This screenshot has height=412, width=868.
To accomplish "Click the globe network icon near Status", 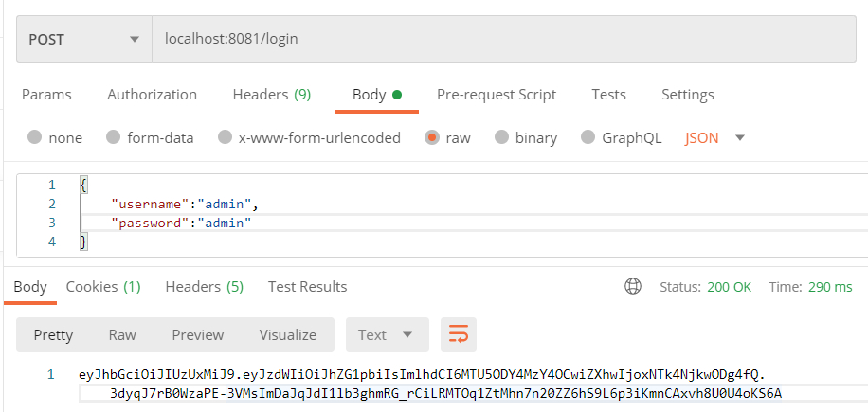I will [633, 286].
